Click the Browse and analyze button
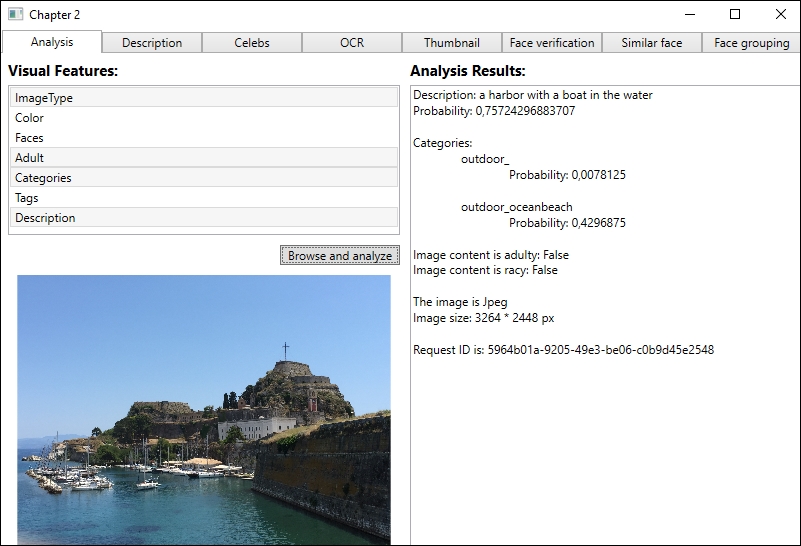The height and width of the screenshot is (546, 801). [x=340, y=255]
